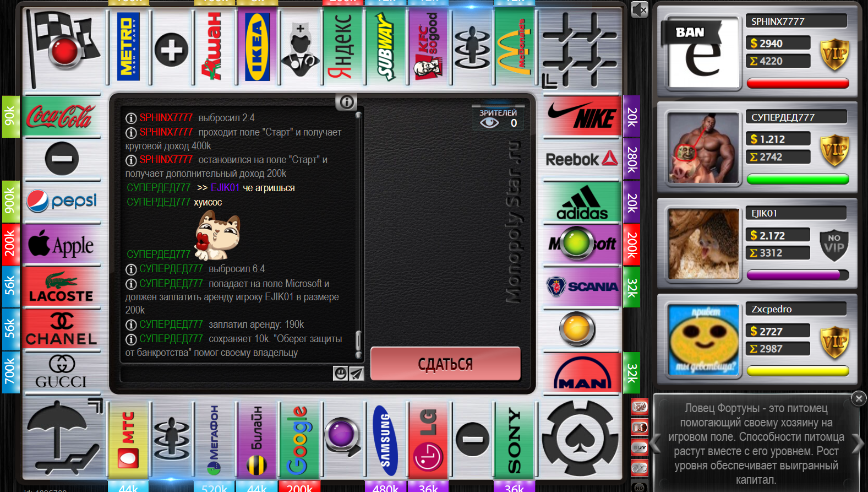Click the EJIK01 name link in chat
This screenshot has width=868, height=492.
[225, 188]
